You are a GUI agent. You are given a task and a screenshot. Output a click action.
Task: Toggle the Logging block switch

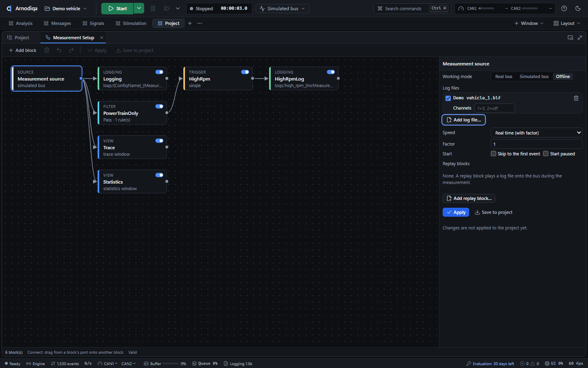coord(159,72)
